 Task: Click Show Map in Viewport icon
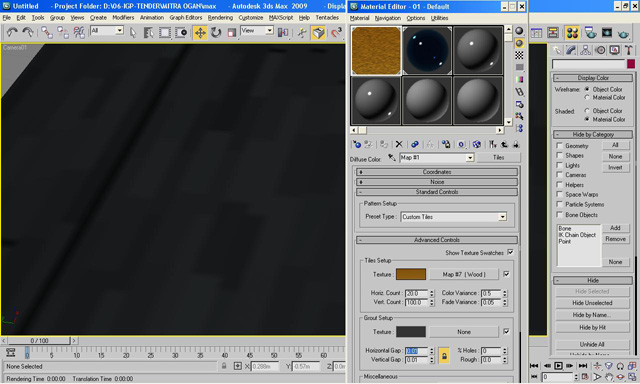click(x=476, y=144)
